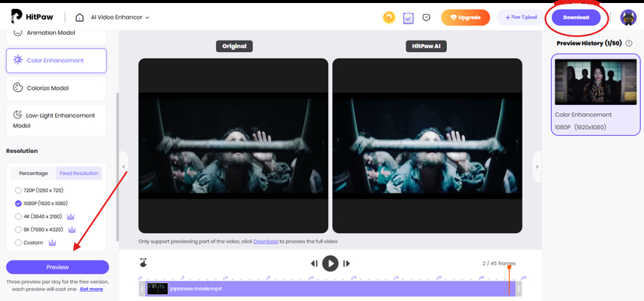Click the crown icon beside 4K
The image size is (644, 301).
coord(71,217)
